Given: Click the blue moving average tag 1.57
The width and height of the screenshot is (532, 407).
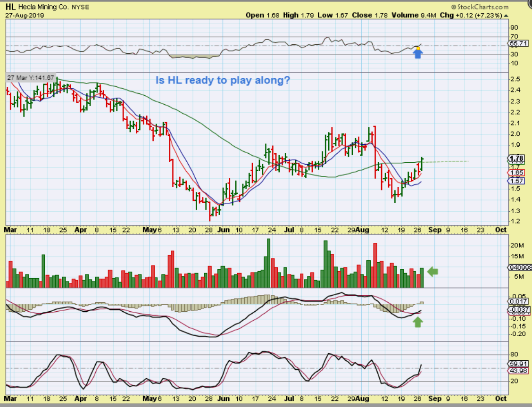Looking at the screenshot, I should 516,181.
